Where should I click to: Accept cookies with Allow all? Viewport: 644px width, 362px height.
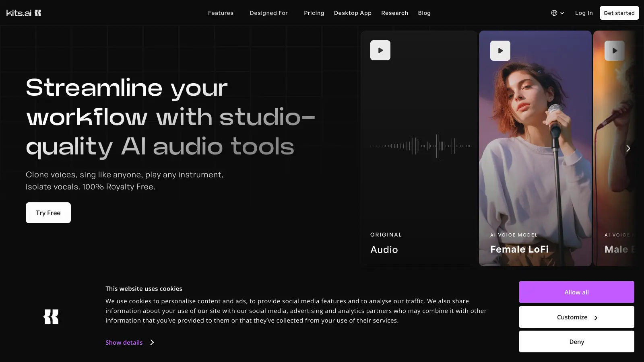tap(576, 292)
